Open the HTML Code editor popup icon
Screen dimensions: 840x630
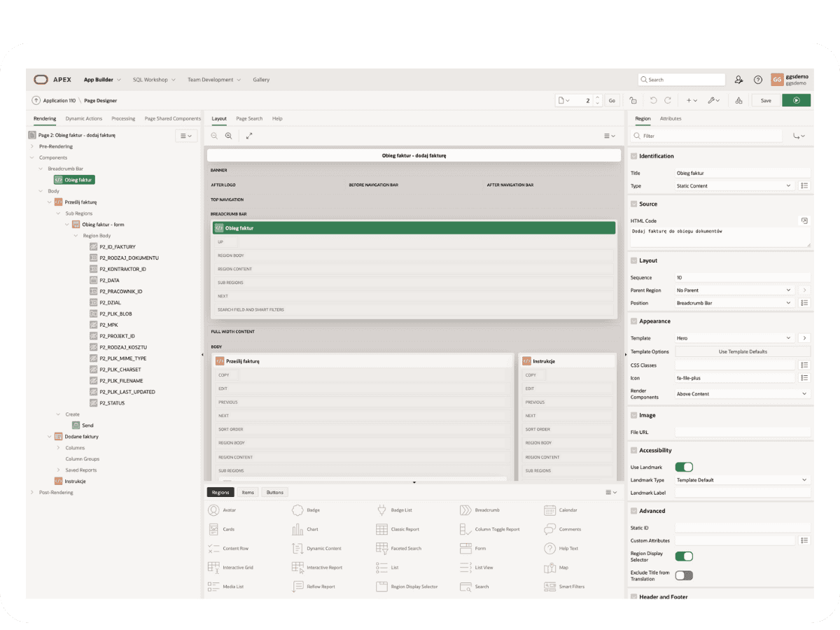coord(804,220)
